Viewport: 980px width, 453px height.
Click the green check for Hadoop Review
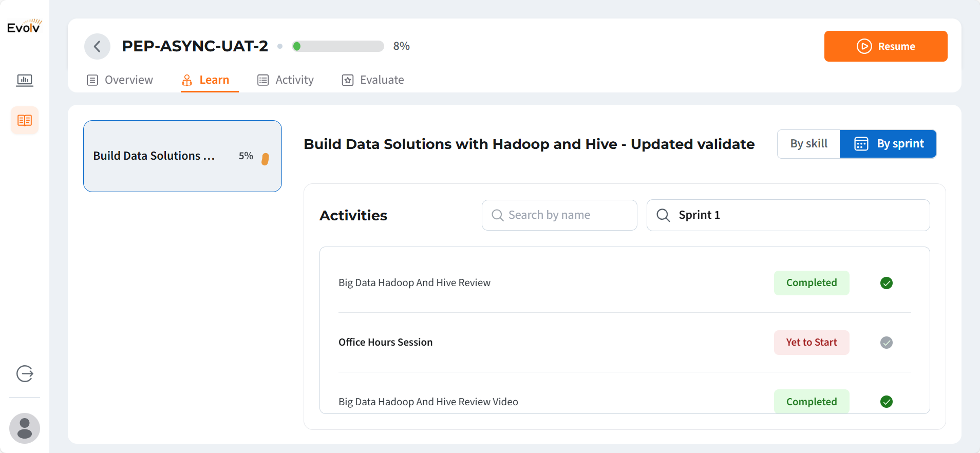tap(886, 283)
